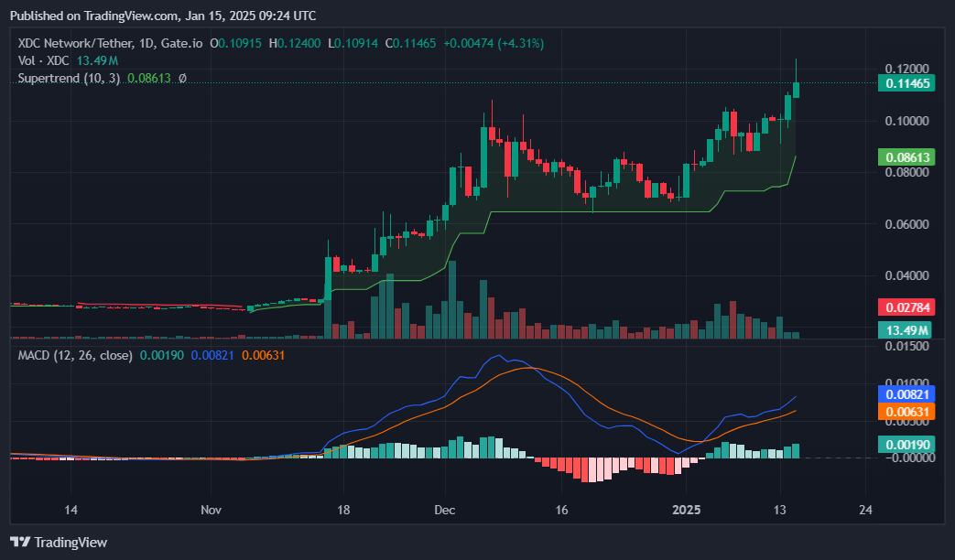This screenshot has width=955, height=560.
Task: Click the 0.12000 price axis label
Action: [906, 69]
